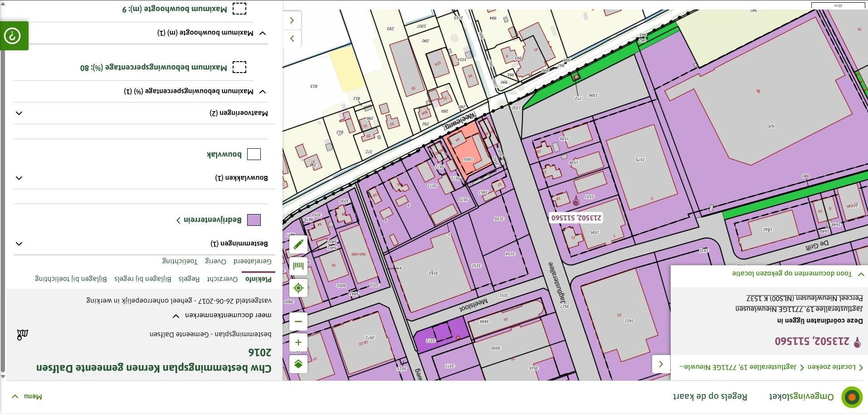
Task: Open the Regels tab
Action: tap(189, 279)
